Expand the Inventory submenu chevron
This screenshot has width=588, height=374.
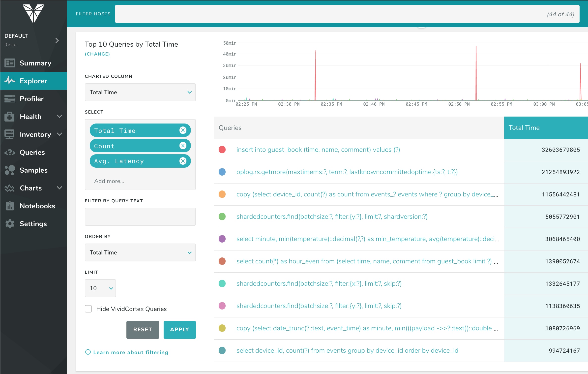click(x=59, y=134)
